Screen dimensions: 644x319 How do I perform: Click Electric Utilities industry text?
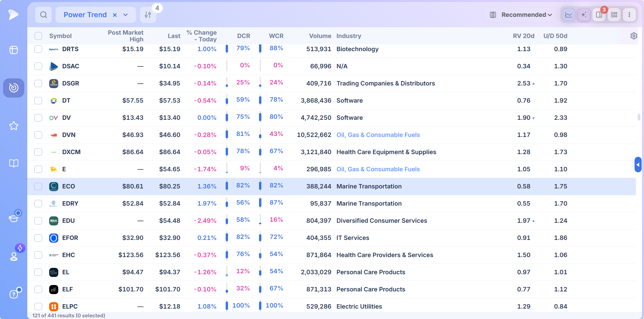(x=359, y=307)
